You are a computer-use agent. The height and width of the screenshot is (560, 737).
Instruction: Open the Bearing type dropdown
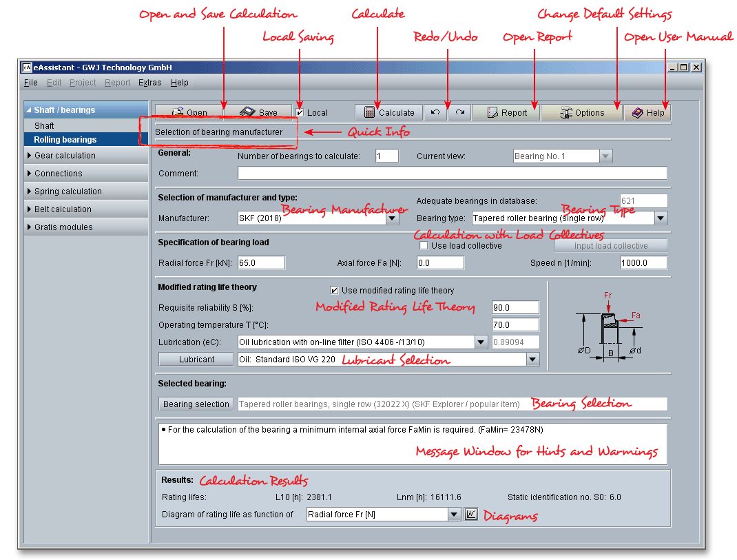point(661,218)
